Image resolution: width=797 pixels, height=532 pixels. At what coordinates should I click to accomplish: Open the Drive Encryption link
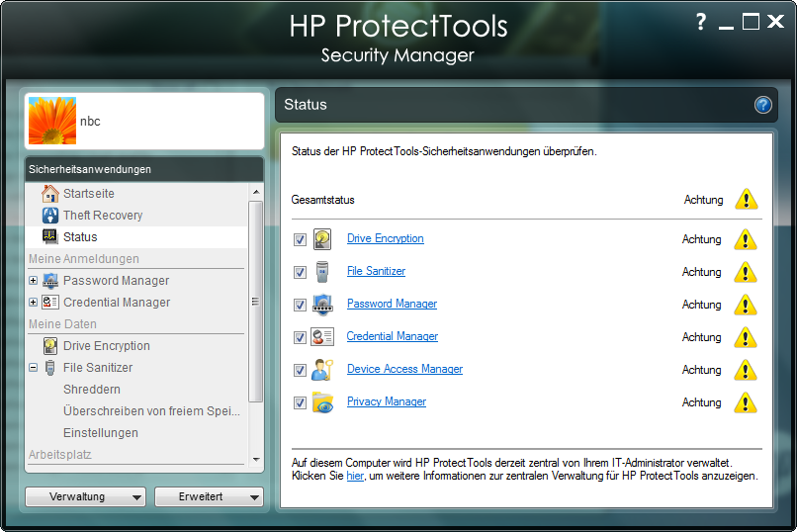pos(386,238)
